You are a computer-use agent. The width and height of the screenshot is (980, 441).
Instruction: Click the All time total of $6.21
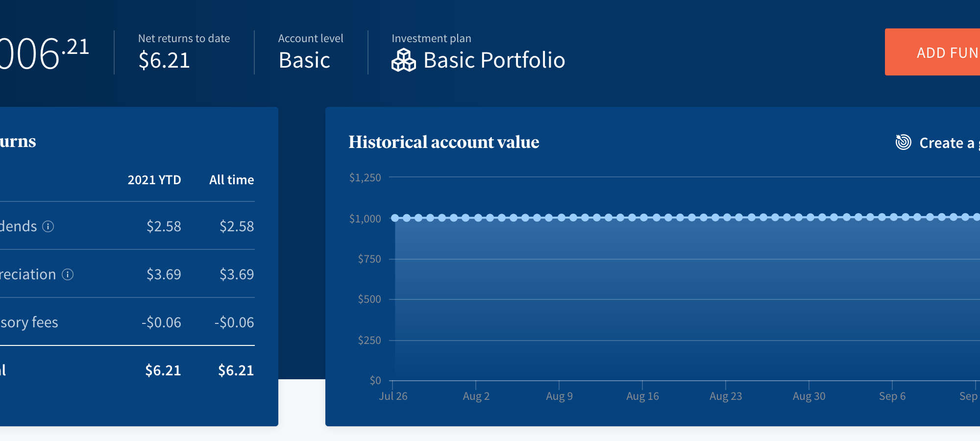click(236, 370)
